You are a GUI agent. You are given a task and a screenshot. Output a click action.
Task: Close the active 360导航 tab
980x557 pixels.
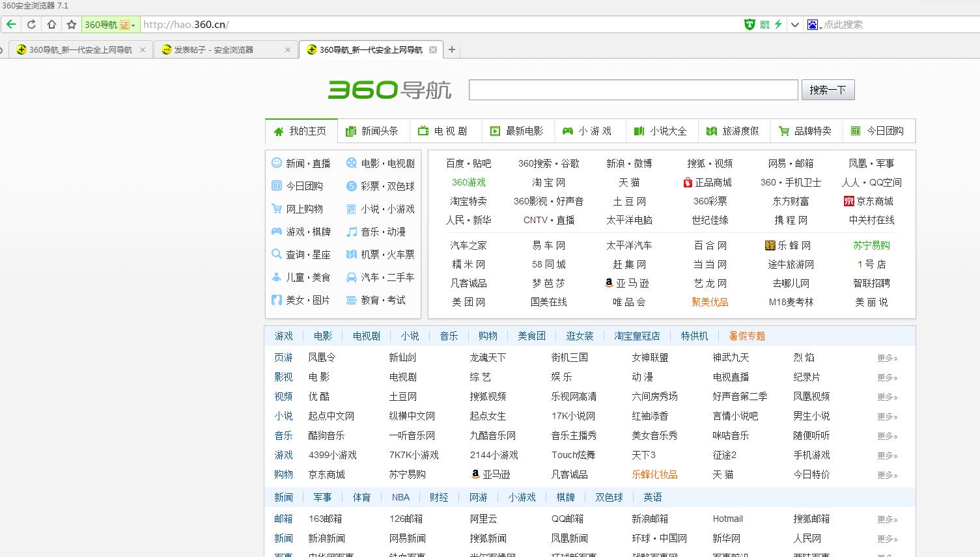(x=433, y=49)
